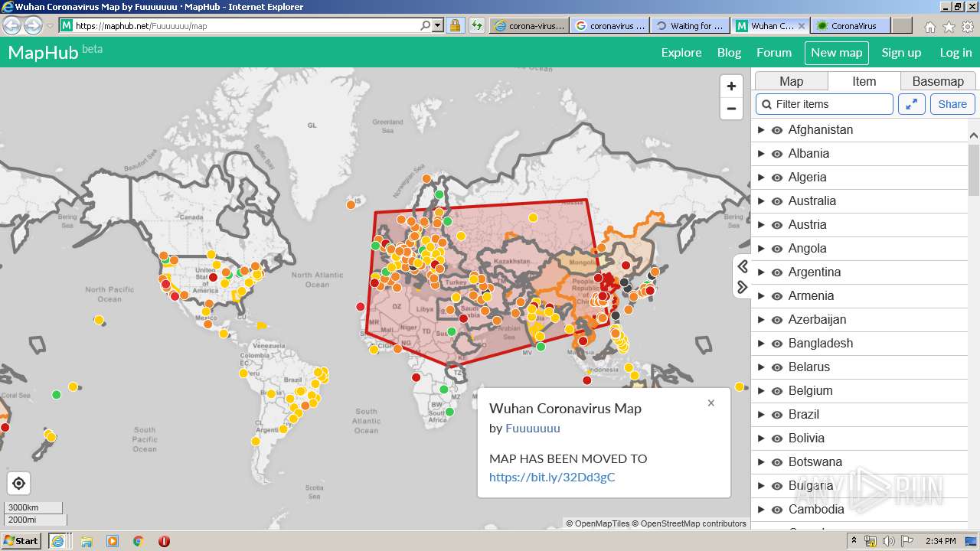Toggle the eye icon for Argentina
The width and height of the screenshot is (980, 551).
click(x=777, y=272)
